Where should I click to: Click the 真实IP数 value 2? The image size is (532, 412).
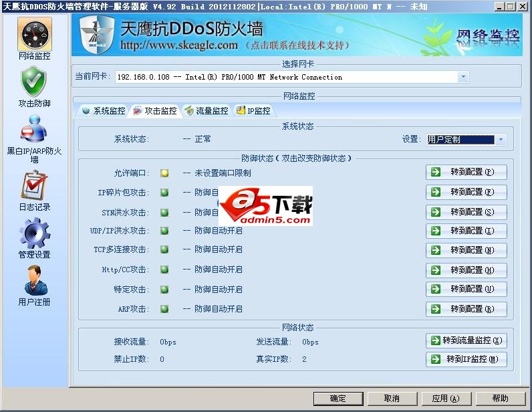click(304, 359)
